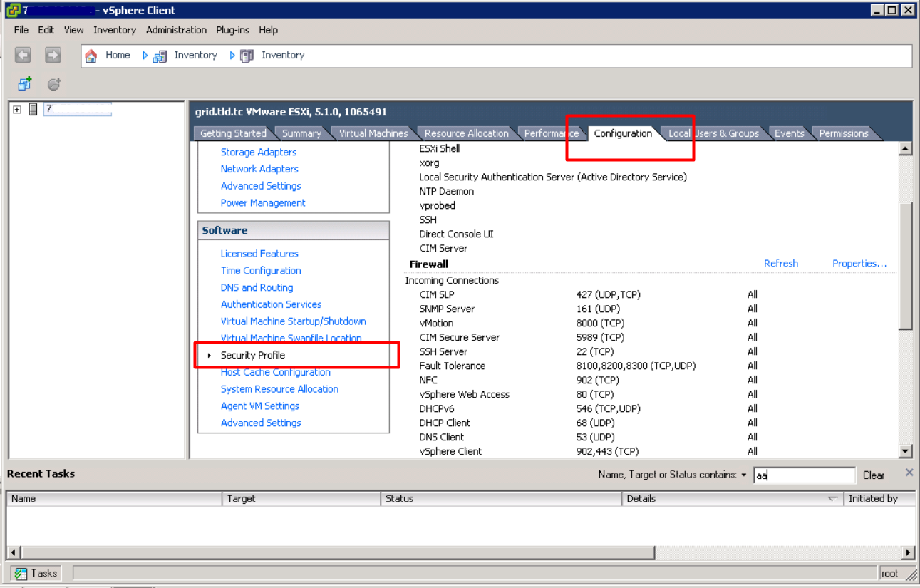Open the first Inventory breadcrumb dropdown arrow
The height and width of the screenshot is (588, 920).
click(x=145, y=56)
